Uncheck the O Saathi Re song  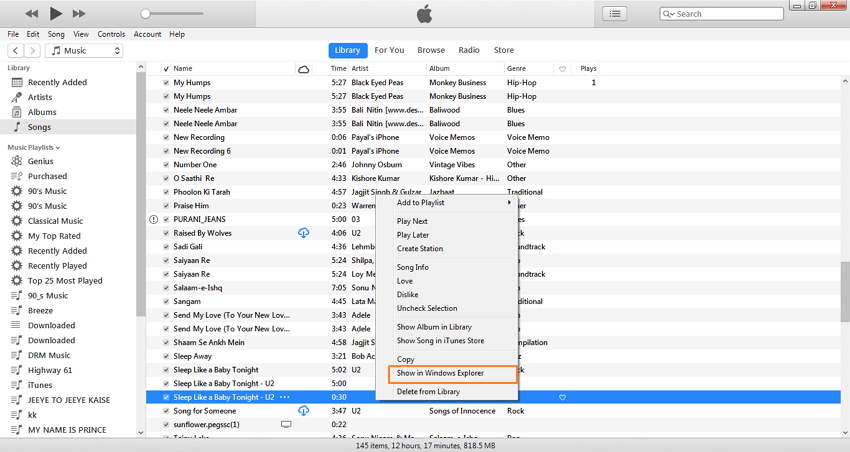[x=166, y=178]
